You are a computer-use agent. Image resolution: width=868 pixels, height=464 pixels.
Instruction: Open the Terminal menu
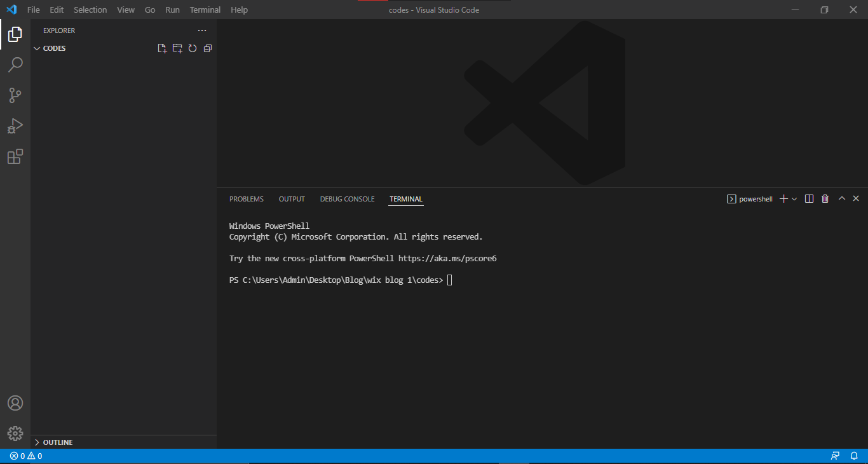205,10
